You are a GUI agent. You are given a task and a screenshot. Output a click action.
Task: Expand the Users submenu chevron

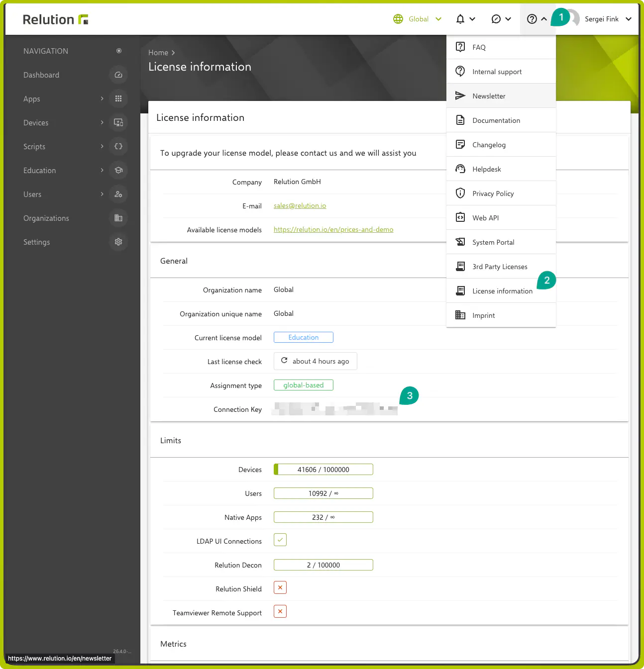coord(102,194)
